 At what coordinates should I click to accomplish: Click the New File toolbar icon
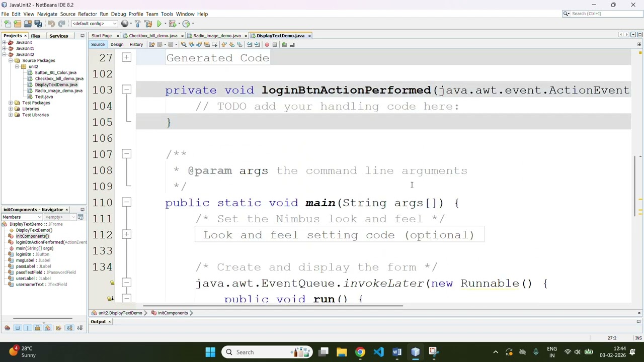(8, 24)
